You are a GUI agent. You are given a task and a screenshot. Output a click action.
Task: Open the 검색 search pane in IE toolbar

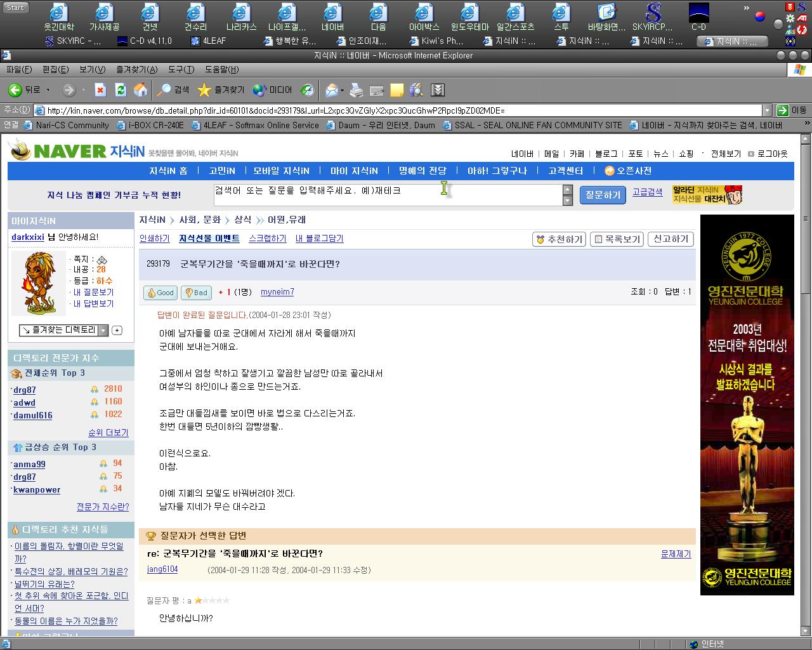tap(173, 90)
